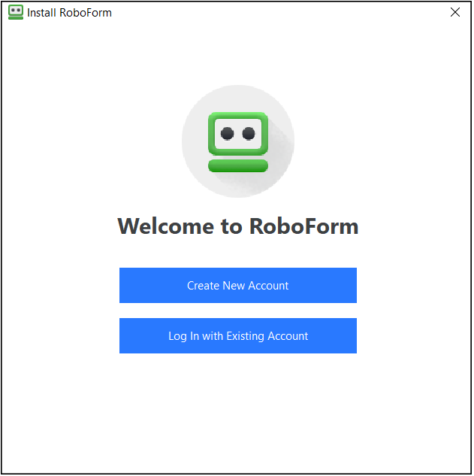474x476 pixels.
Task: Select the Welcome to RoboForm heading
Action: [x=238, y=226]
